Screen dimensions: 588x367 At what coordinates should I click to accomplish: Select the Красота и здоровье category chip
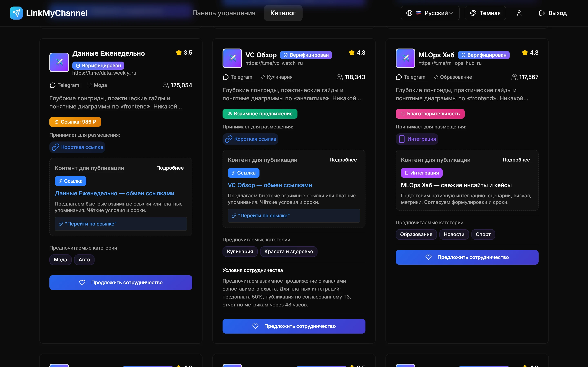pyautogui.click(x=288, y=251)
